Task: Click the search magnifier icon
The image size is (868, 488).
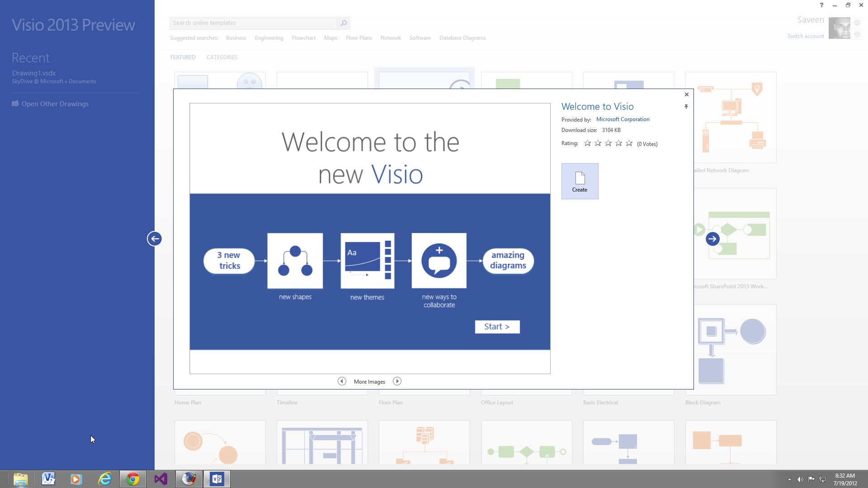Action: point(344,23)
